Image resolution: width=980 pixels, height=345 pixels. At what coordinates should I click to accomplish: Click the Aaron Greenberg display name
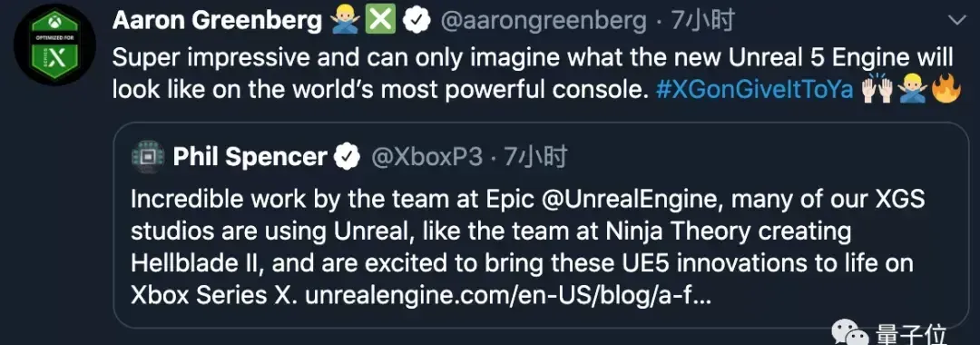point(217,22)
